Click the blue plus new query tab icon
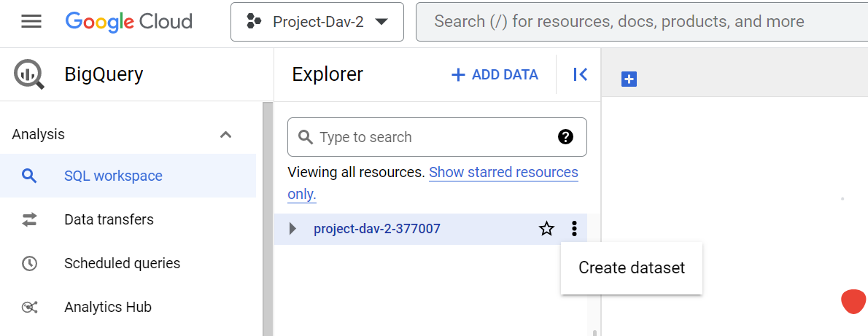The height and width of the screenshot is (336, 868). point(629,79)
